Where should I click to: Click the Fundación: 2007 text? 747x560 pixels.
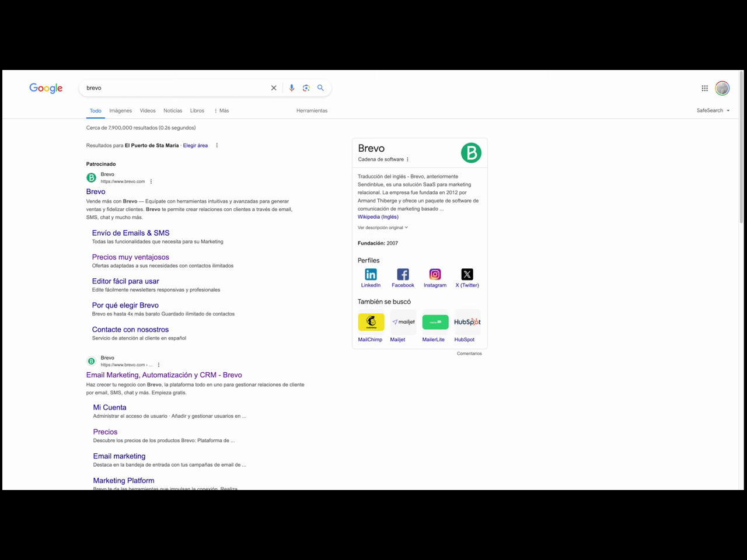click(x=378, y=243)
